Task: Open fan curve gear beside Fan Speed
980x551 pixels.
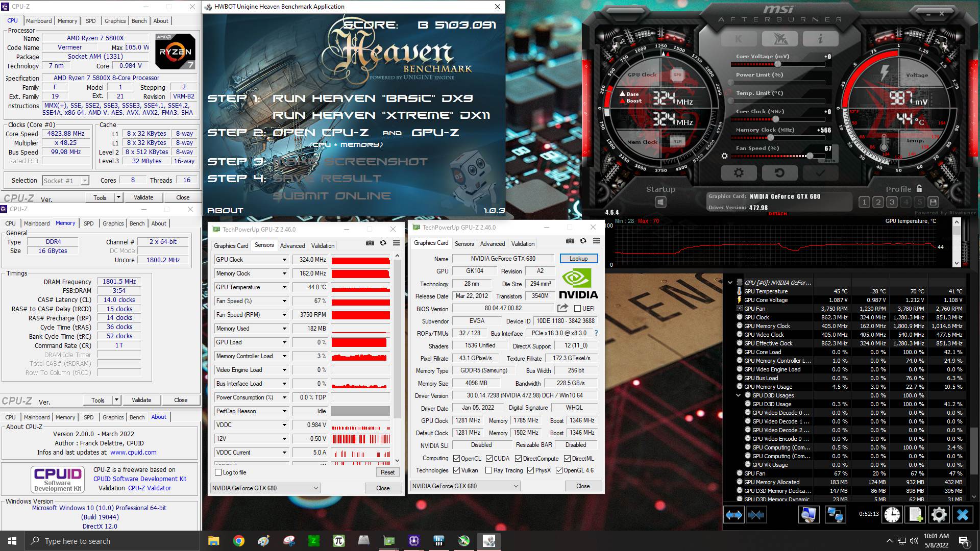Action: [724, 156]
